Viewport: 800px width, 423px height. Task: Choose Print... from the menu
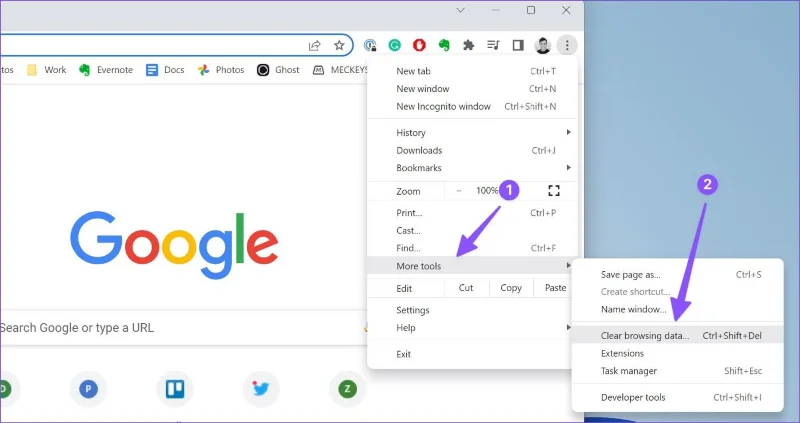click(x=472, y=213)
